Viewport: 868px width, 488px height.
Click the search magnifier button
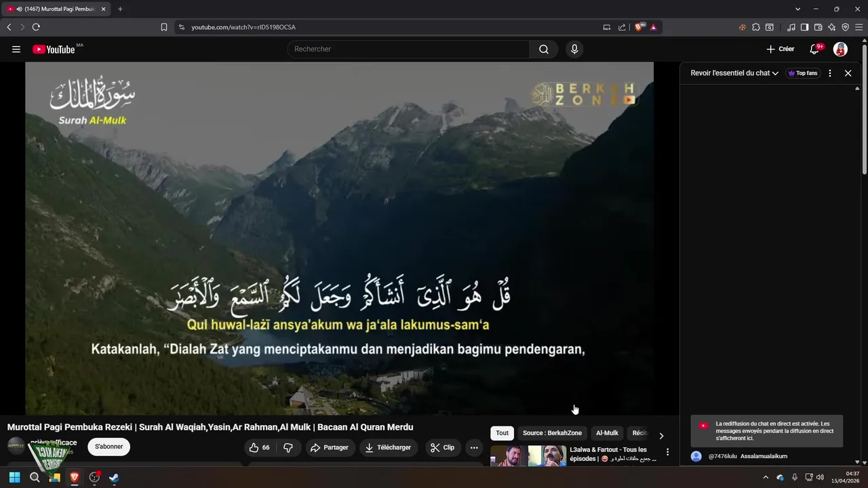544,49
